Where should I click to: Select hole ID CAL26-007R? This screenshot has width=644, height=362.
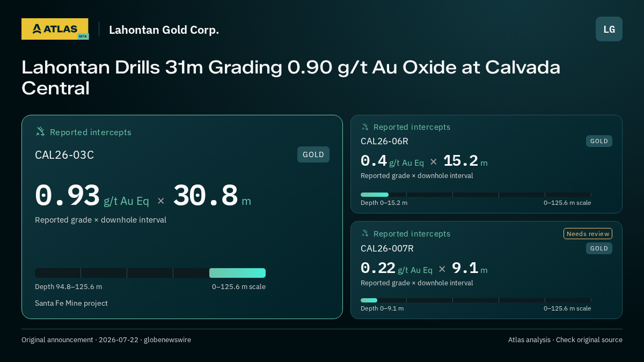point(387,248)
